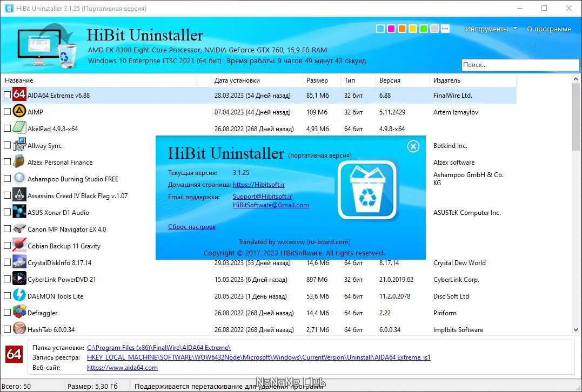Click the Support@Hibitsoft.ir email link

[x=262, y=197]
